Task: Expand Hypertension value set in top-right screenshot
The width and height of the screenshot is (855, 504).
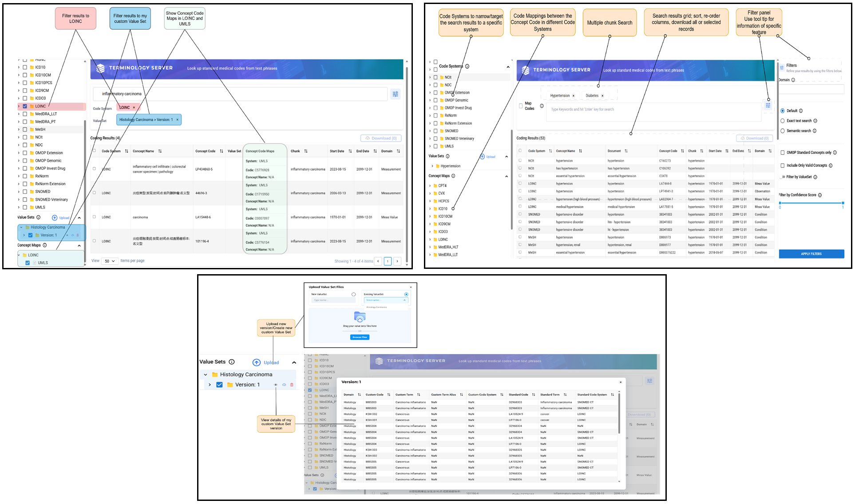Action: [432, 166]
